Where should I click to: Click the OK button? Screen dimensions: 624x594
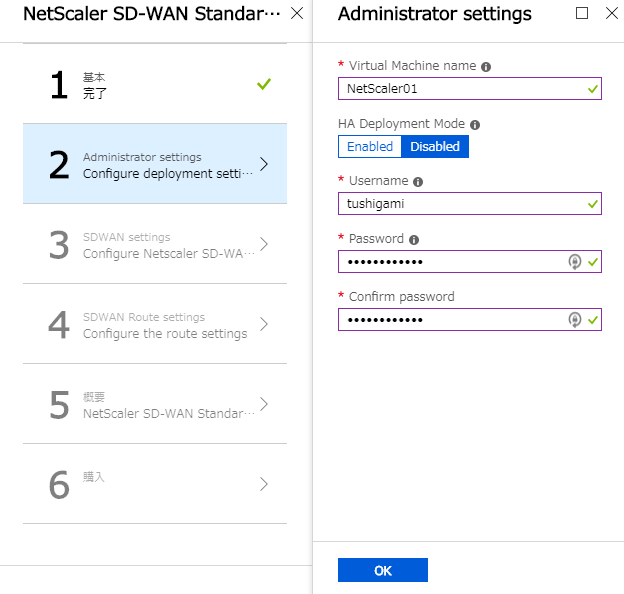[383, 570]
